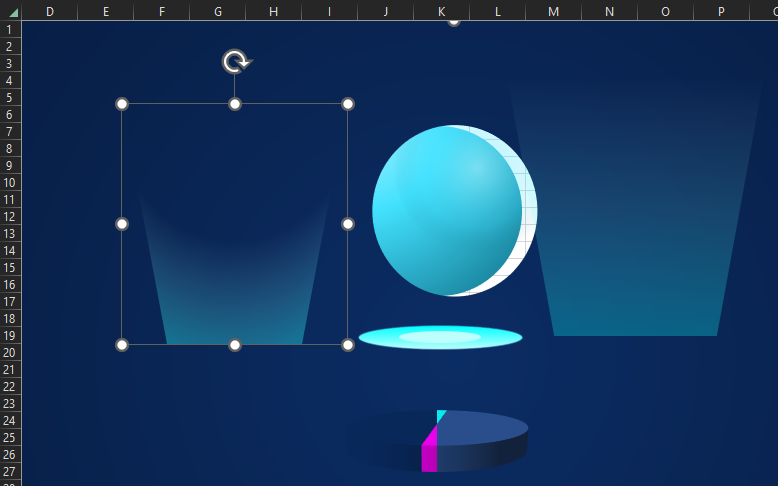This screenshot has height=486, width=778.
Task: Click the bottom-center resize handle of selected shape
Action: tap(235, 345)
